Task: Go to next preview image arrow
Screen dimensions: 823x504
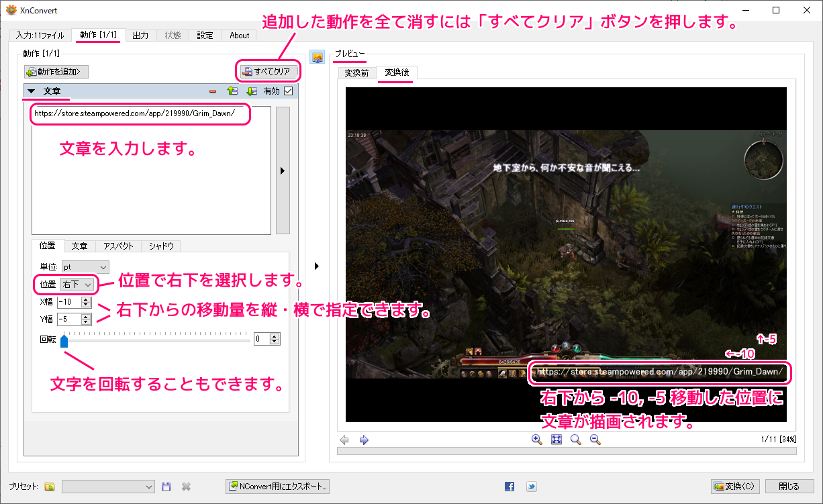Action: [x=364, y=440]
